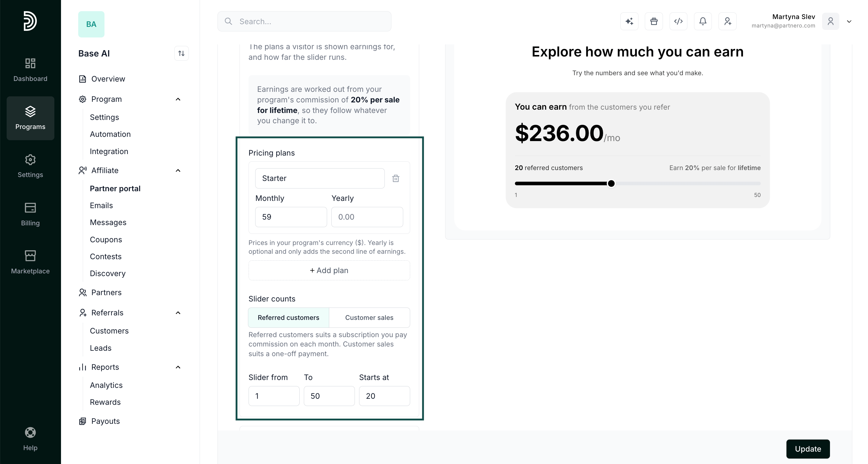
Task: Select Customer sales slider count
Action: click(369, 317)
